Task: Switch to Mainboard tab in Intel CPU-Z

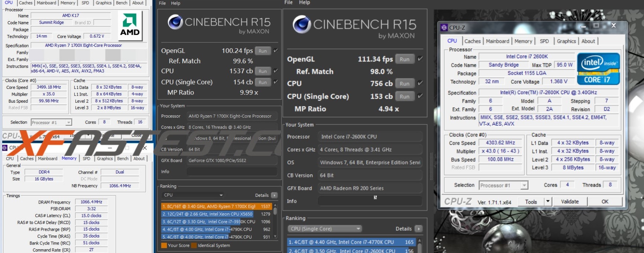Action: (498, 41)
